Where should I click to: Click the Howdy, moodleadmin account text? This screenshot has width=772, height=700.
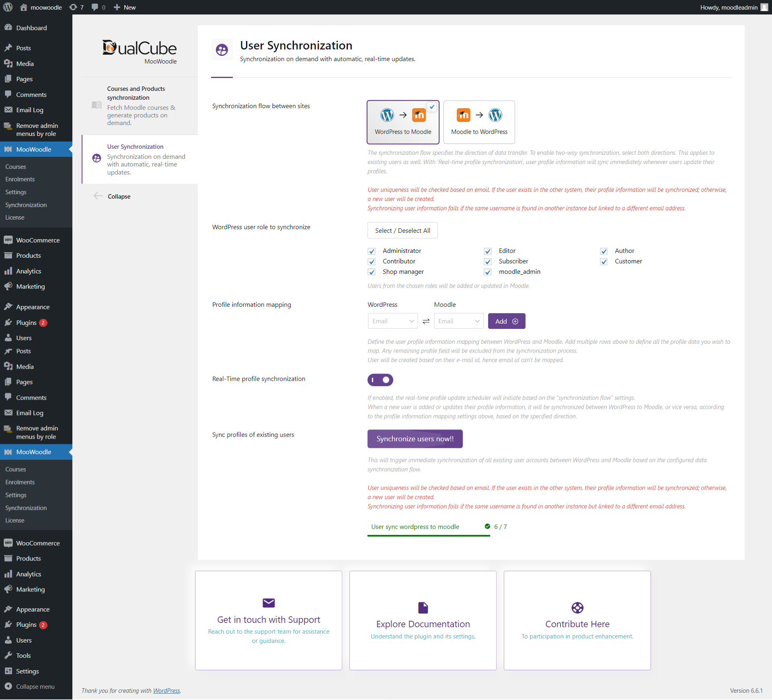tap(729, 7)
